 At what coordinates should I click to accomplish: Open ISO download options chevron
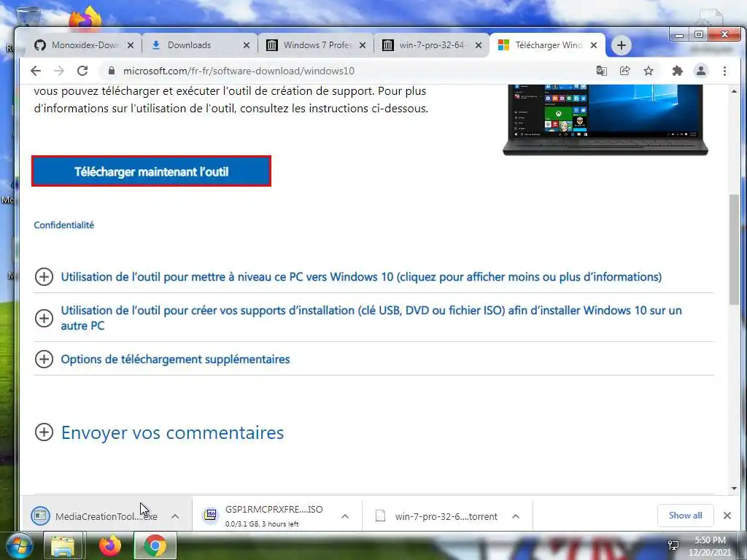[345, 516]
